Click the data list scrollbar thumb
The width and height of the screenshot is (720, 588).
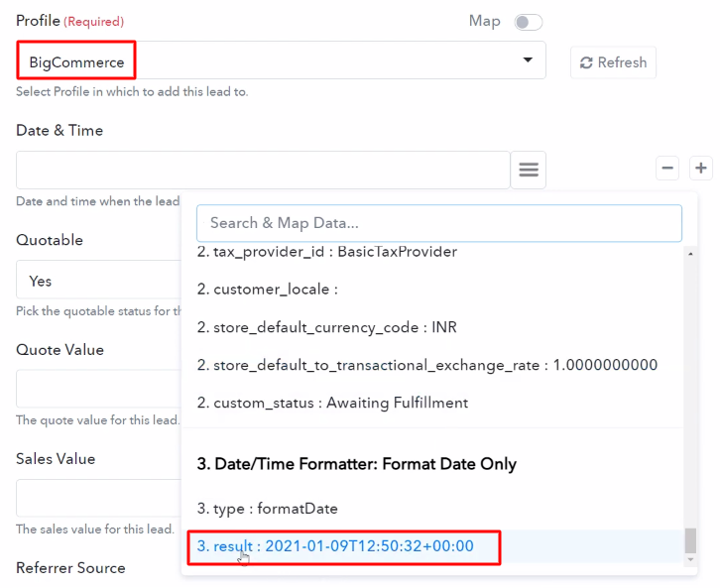coord(690,540)
